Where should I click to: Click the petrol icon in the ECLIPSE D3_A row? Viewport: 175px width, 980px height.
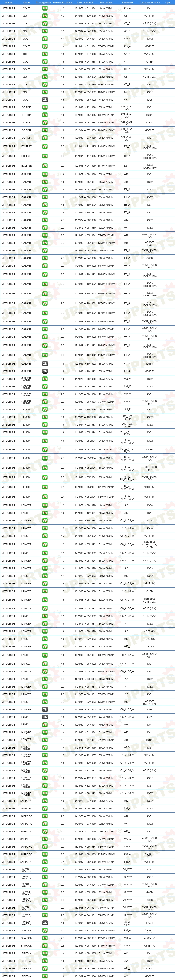(45, 166)
